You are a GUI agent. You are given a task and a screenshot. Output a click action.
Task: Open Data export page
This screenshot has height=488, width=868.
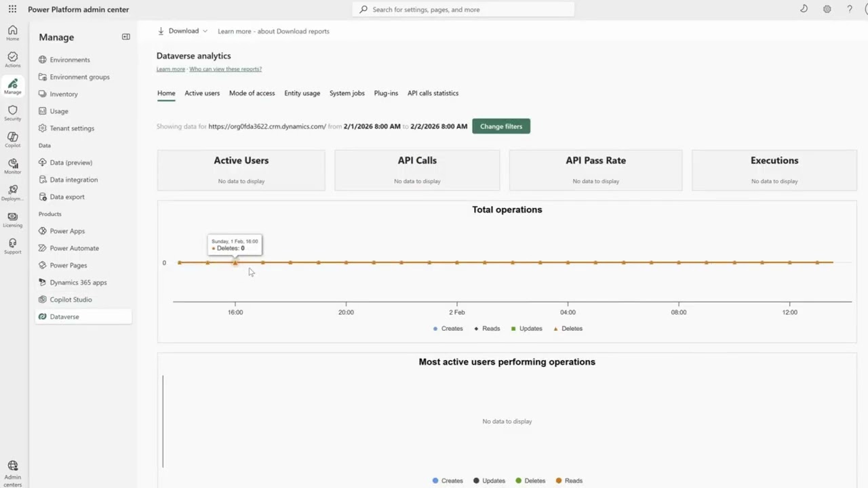[x=83, y=197]
